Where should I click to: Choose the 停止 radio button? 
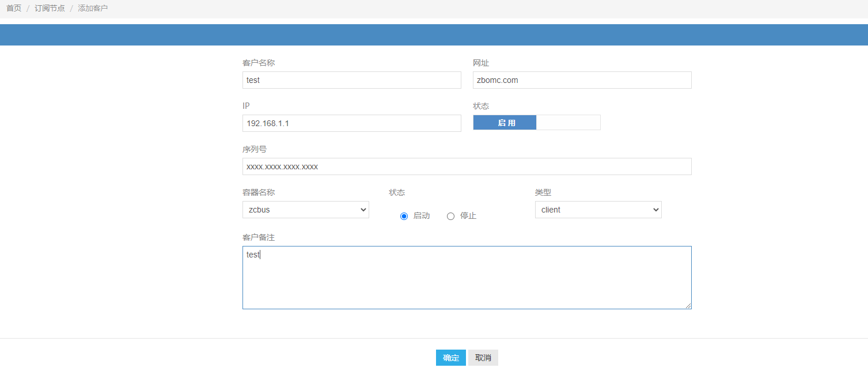(450, 216)
